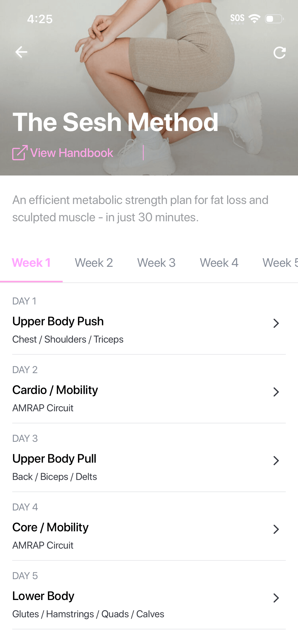This screenshot has width=298, height=644.
Task: Tap the clock time in status bar
Action: pyautogui.click(x=40, y=19)
